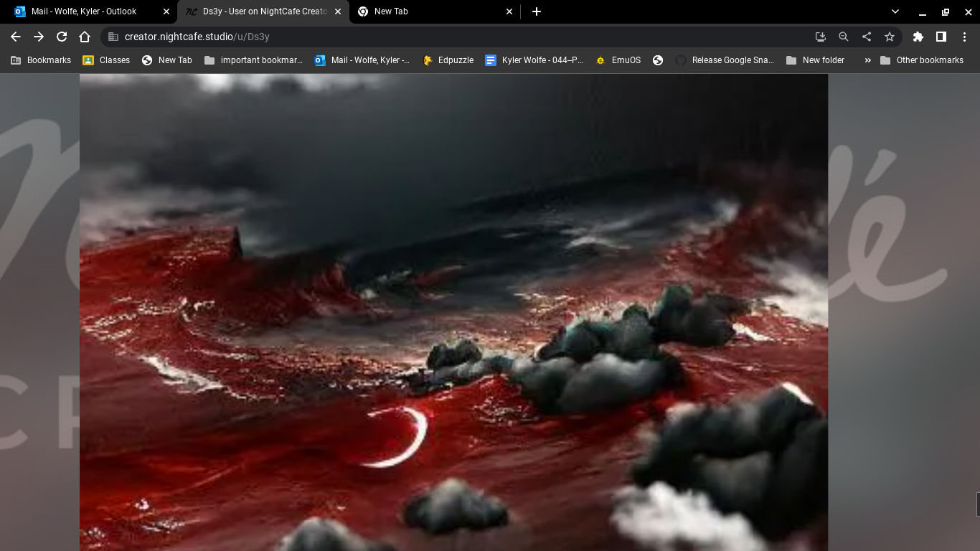The image size is (980, 551).
Task: Open the Extensions puzzle icon
Action: [918, 37]
